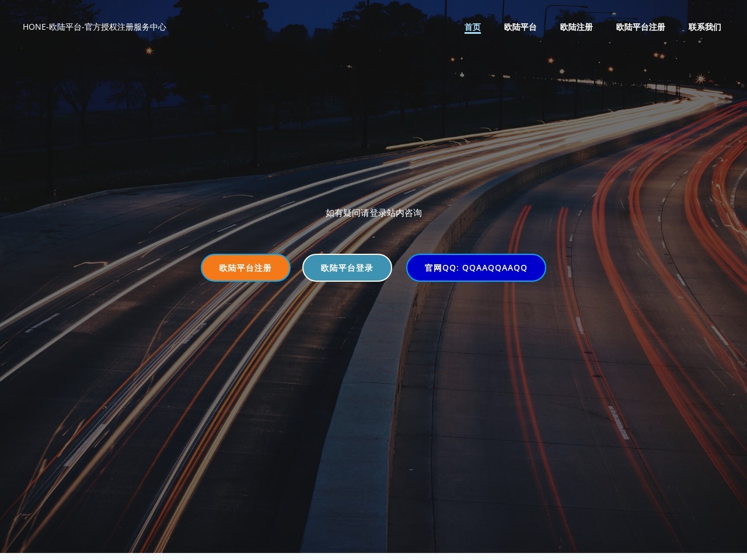This screenshot has width=747, height=560.
Task: Visit the 联系我们 page
Action: tap(704, 27)
